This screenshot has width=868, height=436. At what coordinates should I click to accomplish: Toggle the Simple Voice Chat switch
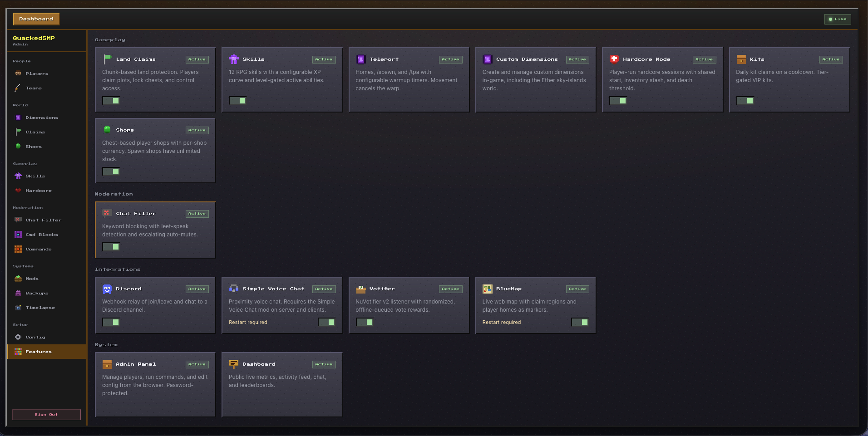pos(326,322)
